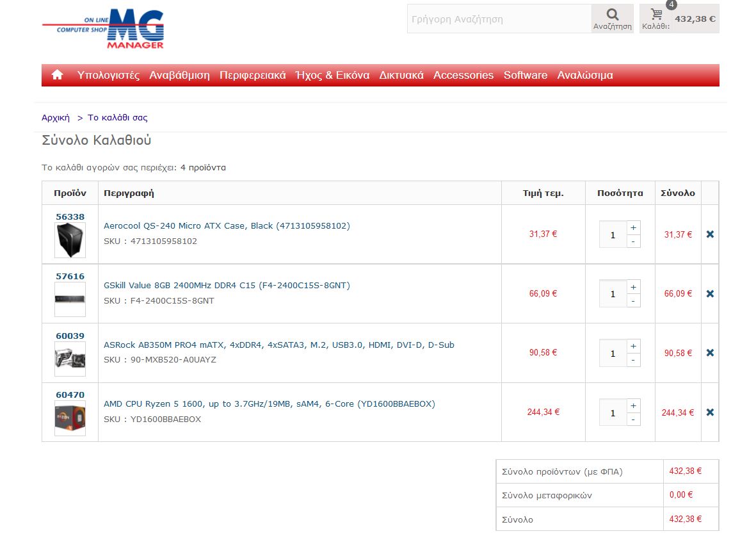Increase quantity of ASRock AB350M PRO4
Viewport: 756px width, 538px height.
click(634, 346)
